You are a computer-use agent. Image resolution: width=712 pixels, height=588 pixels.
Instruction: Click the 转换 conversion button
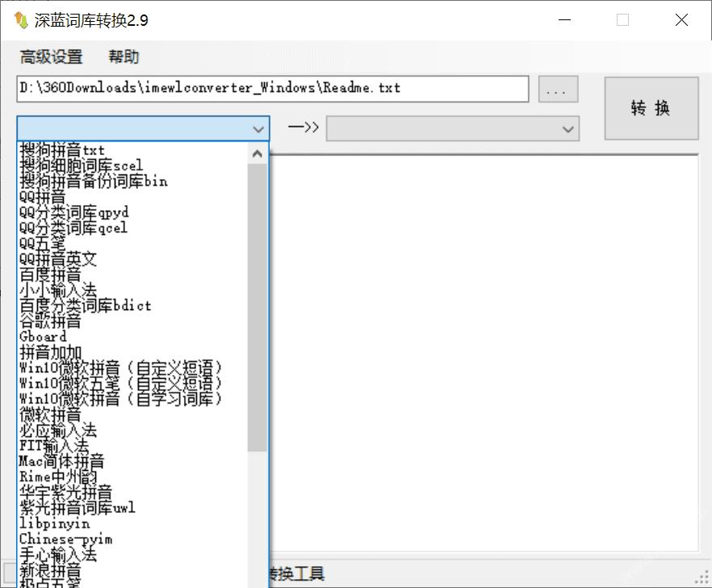pyautogui.click(x=651, y=108)
